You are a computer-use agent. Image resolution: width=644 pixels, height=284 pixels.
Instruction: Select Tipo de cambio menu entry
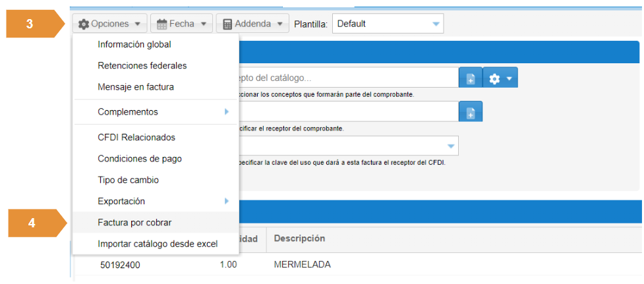[x=128, y=180]
